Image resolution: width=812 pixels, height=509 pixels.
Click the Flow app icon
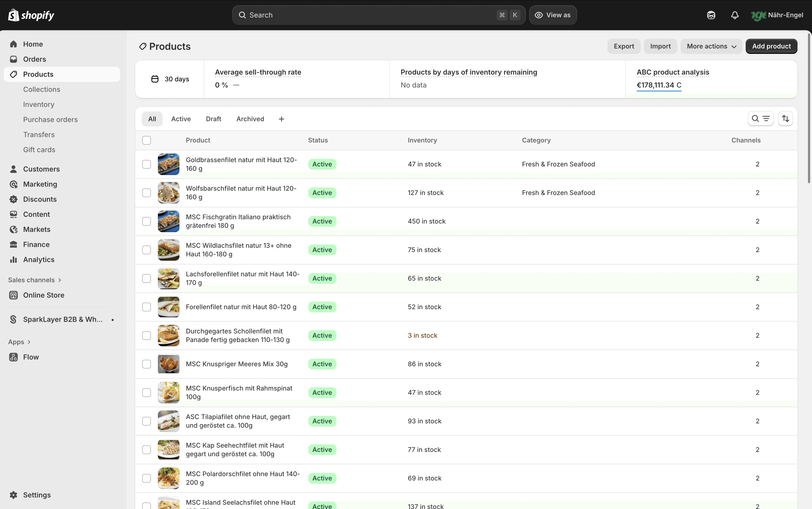13,357
